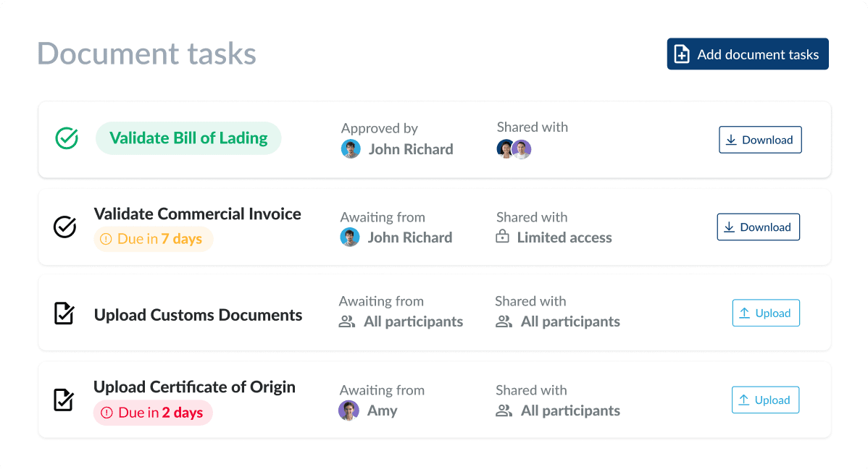Click the Limited access lock icon
Image resolution: width=868 pixels, height=472 pixels.
click(x=502, y=237)
